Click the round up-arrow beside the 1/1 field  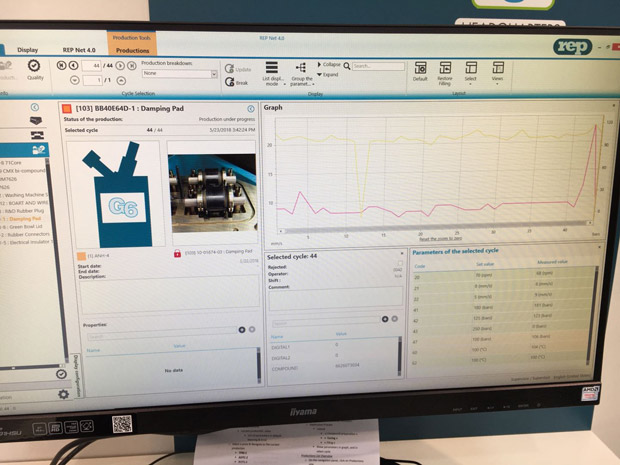click(121, 80)
